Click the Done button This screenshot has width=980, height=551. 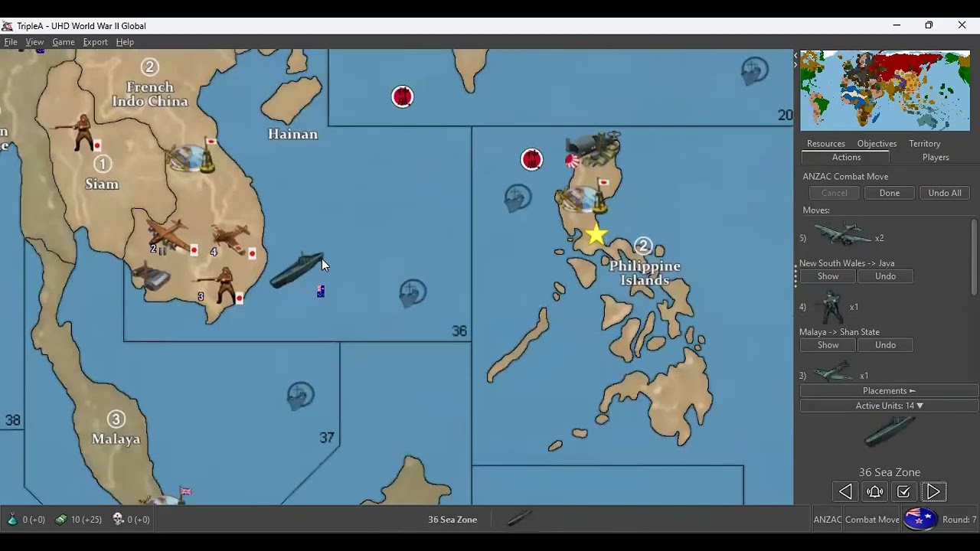890,193
